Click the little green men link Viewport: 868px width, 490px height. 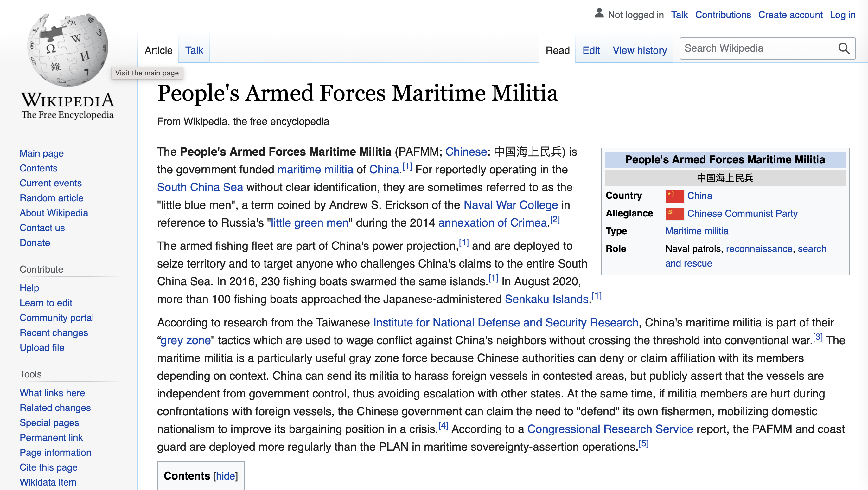click(x=310, y=222)
